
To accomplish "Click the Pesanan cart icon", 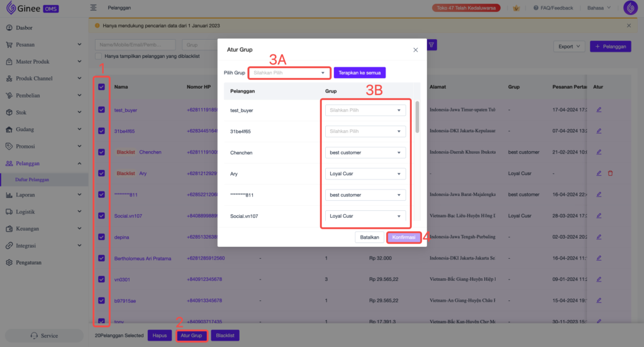I will click(x=9, y=45).
